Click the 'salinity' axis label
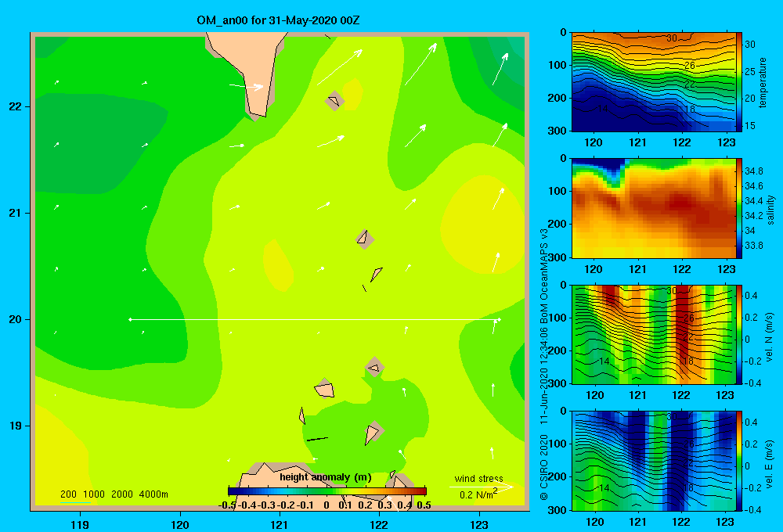 (770, 210)
